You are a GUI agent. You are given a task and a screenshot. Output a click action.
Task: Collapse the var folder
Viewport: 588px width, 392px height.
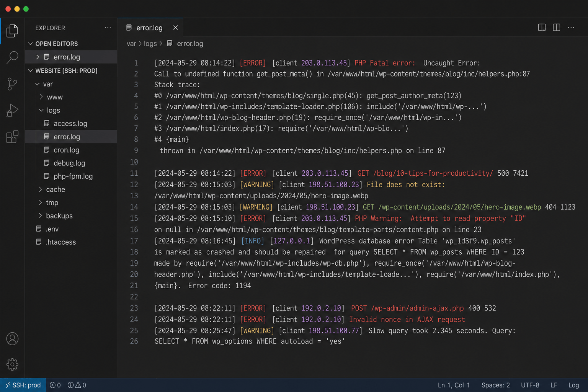click(x=38, y=84)
